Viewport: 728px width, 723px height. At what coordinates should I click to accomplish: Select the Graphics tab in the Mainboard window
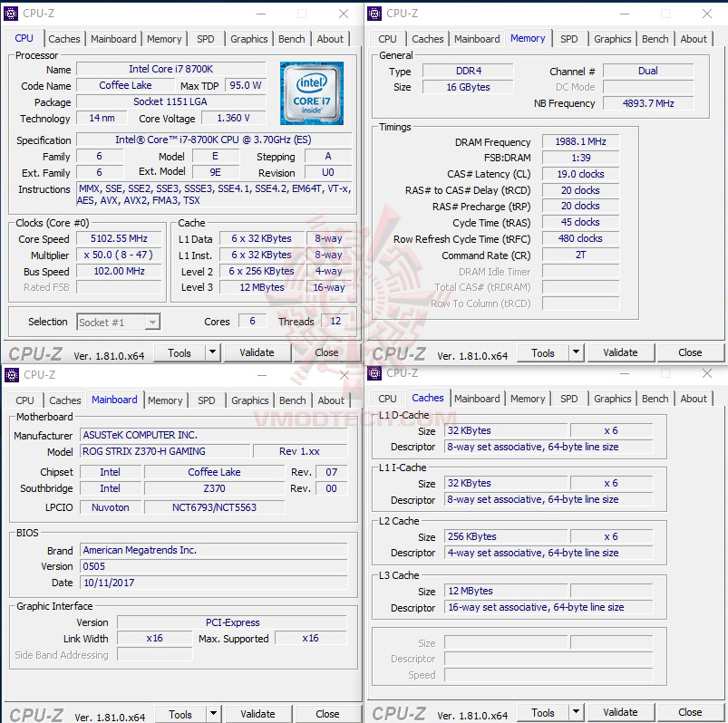(x=249, y=400)
